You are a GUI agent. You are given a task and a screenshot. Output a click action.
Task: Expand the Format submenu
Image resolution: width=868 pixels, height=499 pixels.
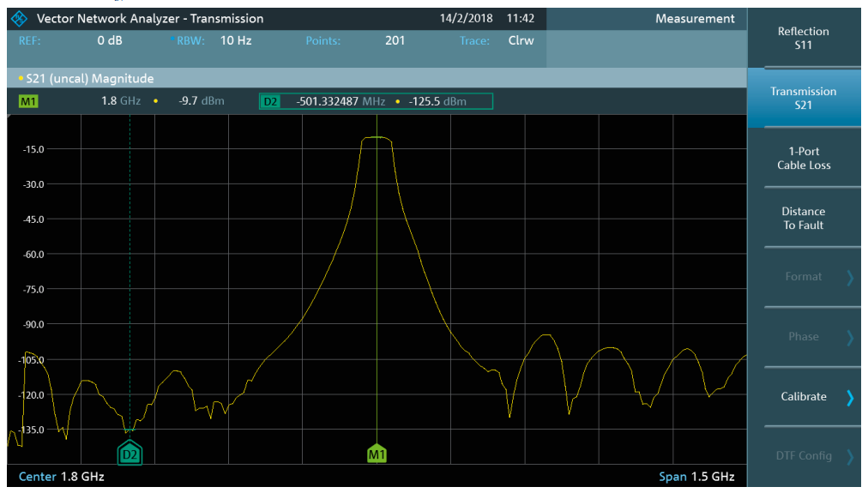point(803,277)
